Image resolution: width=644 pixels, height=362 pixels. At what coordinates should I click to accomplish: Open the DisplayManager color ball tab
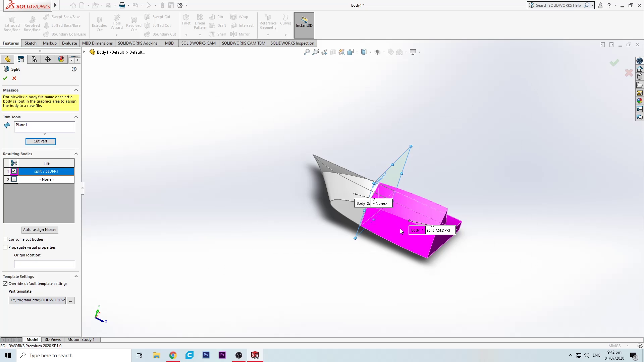click(61, 59)
